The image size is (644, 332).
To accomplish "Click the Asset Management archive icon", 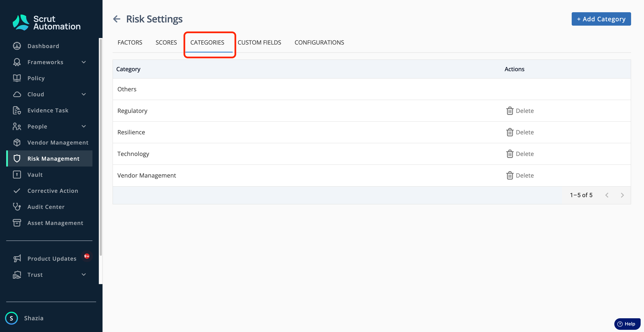I will point(17,223).
